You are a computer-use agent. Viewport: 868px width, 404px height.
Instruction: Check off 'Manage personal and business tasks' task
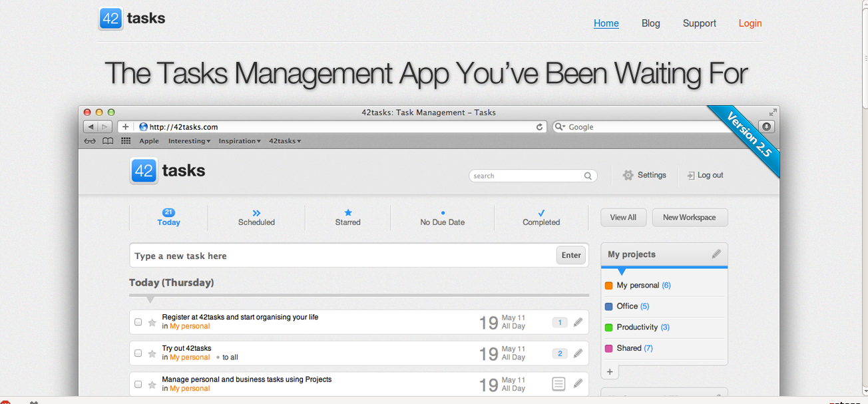138,384
